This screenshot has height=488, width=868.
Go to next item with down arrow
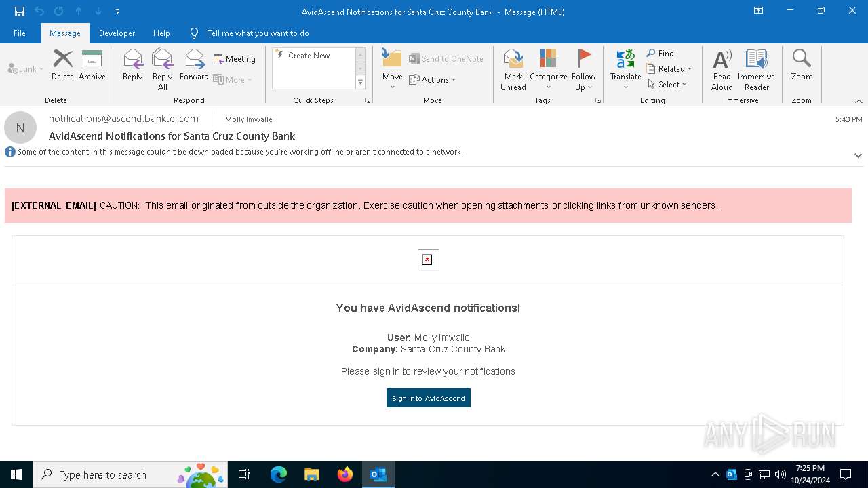[98, 12]
